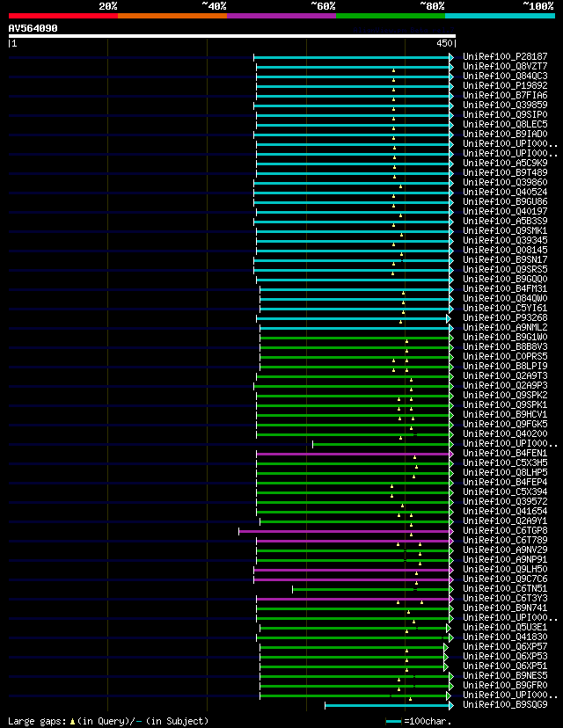Choose the UniRef100_Q2A9T3 entry

pyautogui.click(x=505, y=375)
